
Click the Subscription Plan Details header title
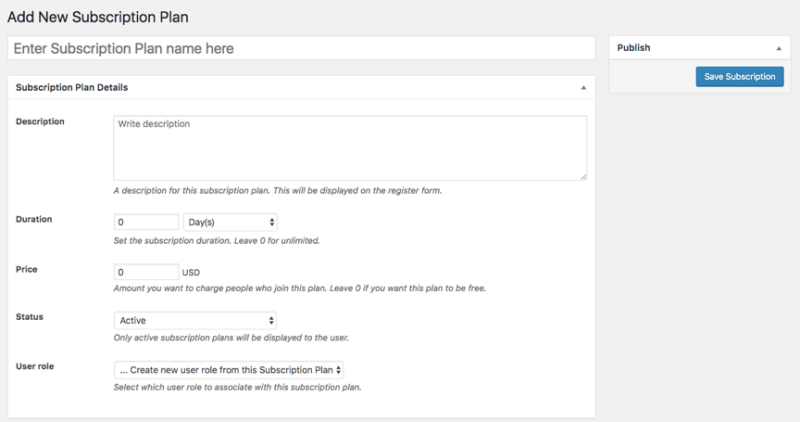72,88
